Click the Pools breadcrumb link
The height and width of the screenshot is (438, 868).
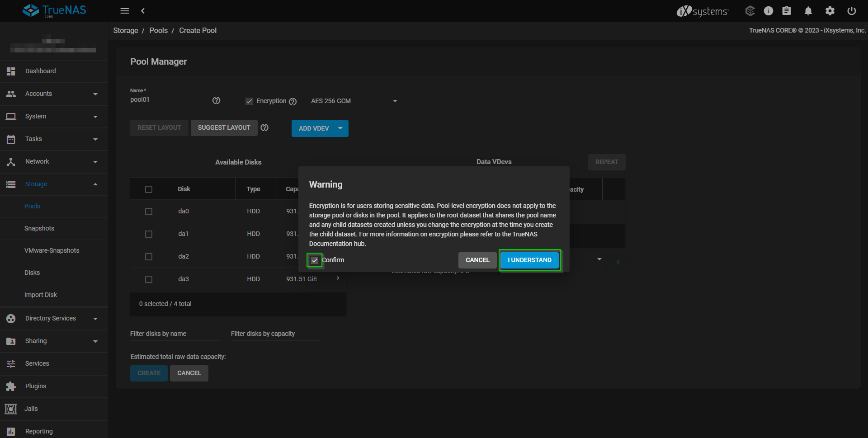point(158,31)
